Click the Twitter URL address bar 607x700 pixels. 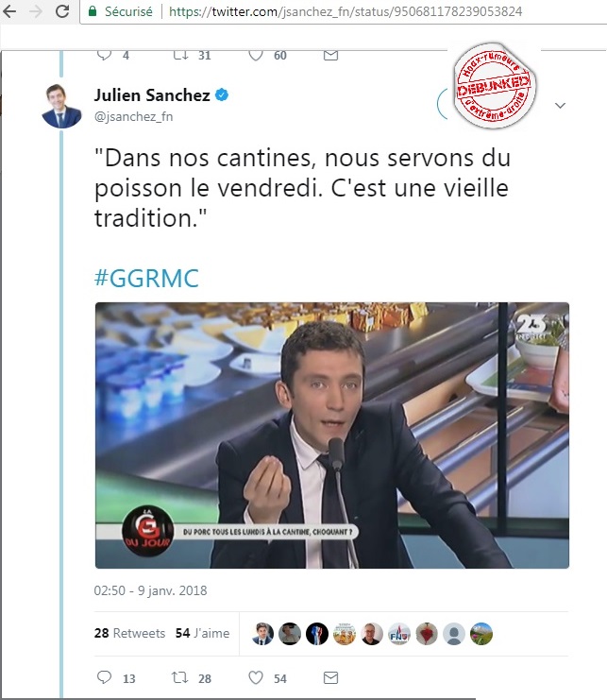[x=346, y=11]
